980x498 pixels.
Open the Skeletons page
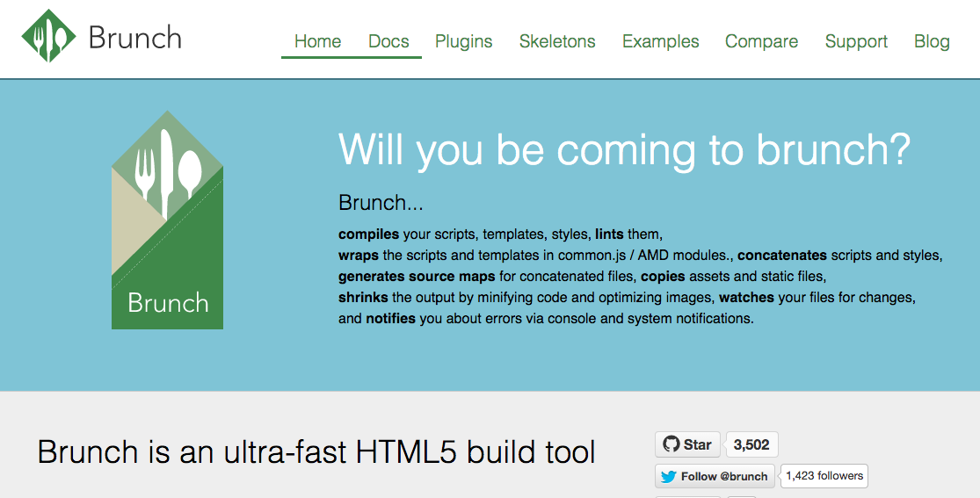(557, 41)
